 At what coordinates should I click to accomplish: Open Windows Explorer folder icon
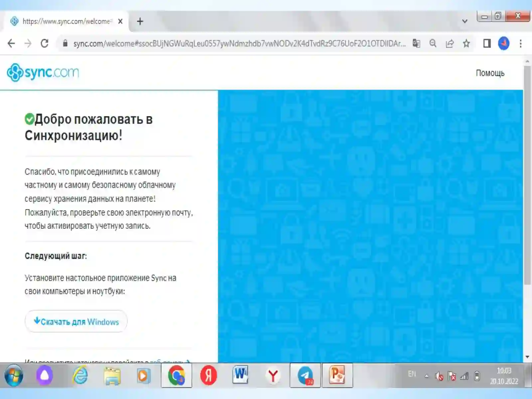tap(112, 376)
